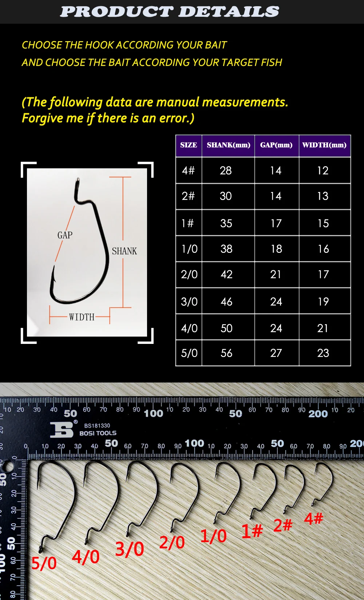Select shank value "28" in the 4# row
Image resolution: width=364 pixels, height=600 pixels.
[226, 170]
